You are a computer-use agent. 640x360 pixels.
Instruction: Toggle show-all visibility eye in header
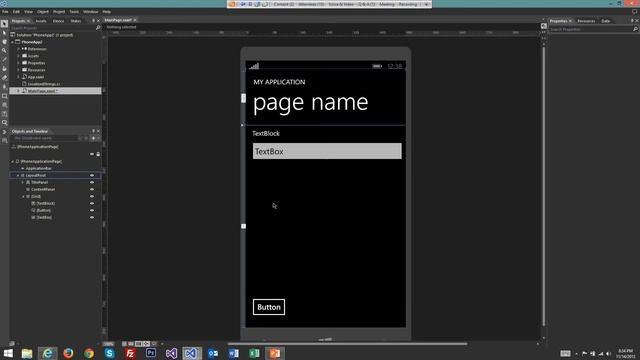92,154
